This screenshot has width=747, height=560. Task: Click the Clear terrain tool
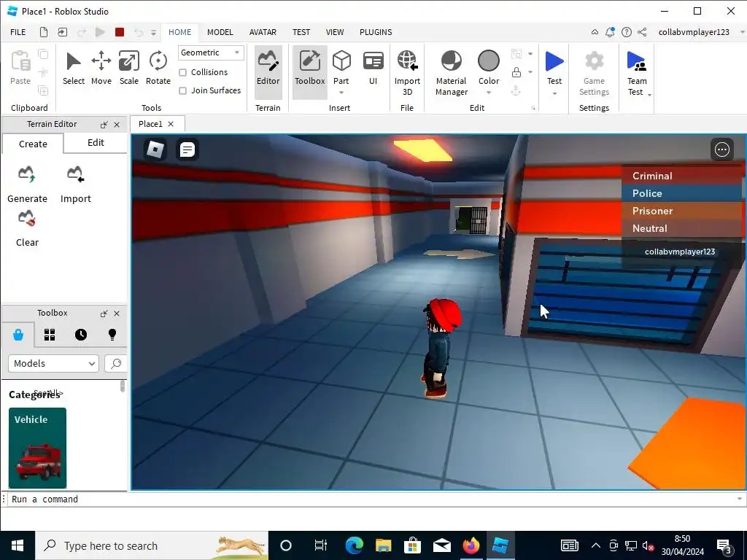tap(27, 228)
